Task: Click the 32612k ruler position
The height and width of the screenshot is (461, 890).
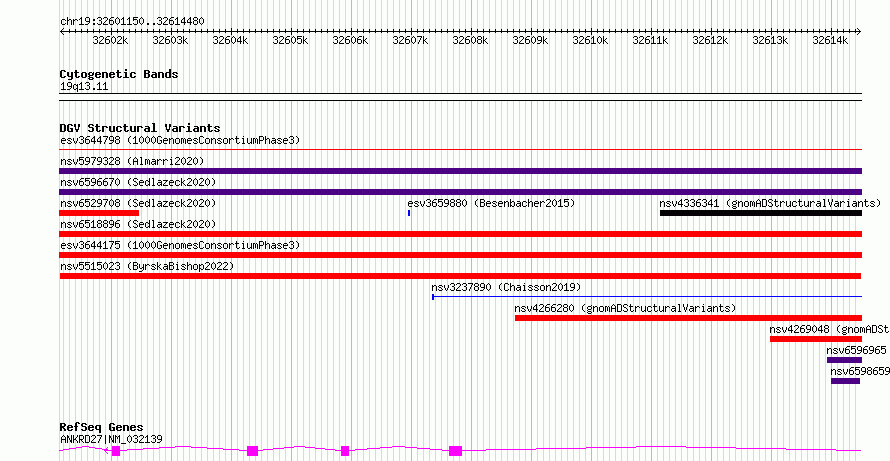Action: pyautogui.click(x=711, y=40)
